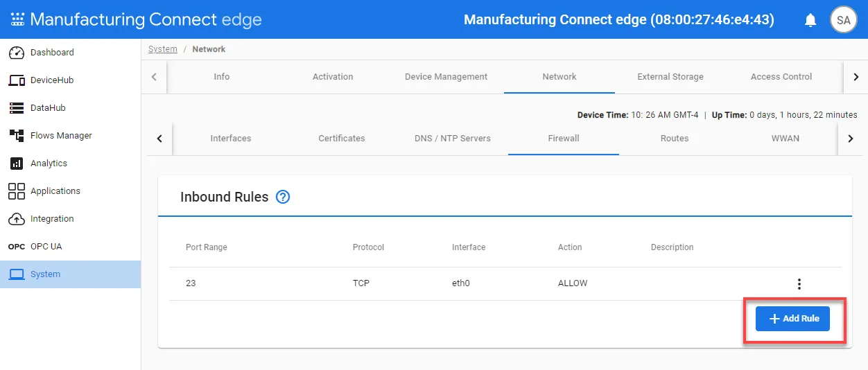Click port range value 23
Screen dimensions: 868x370
coord(191,283)
